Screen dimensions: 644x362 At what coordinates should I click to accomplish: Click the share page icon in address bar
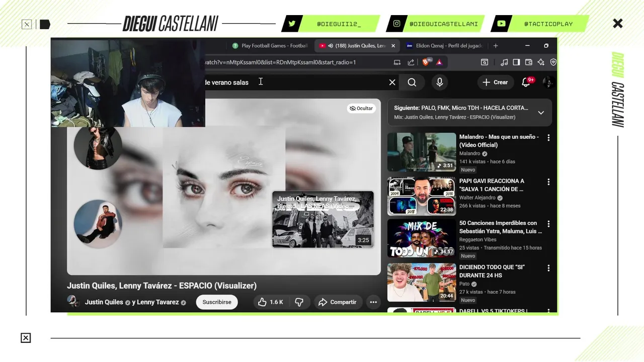[x=411, y=62]
